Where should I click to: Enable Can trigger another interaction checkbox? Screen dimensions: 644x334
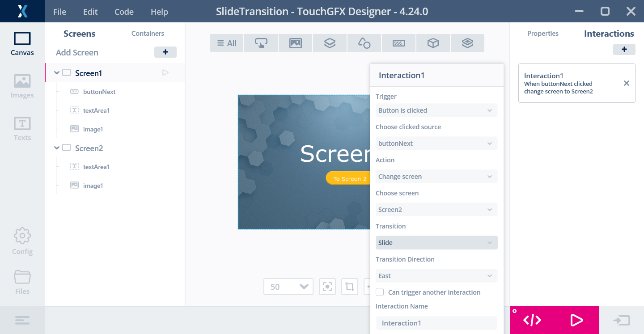pyautogui.click(x=380, y=292)
